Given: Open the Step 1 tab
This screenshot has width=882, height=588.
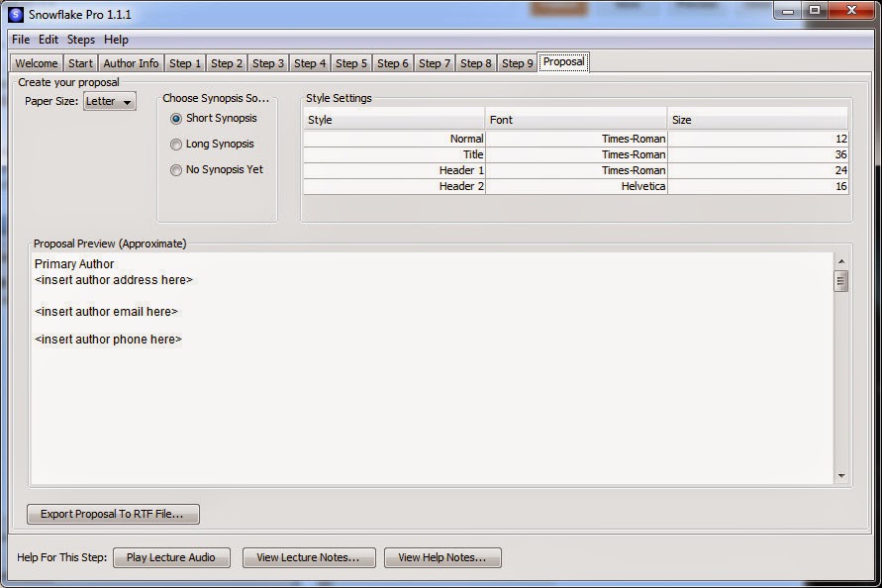Looking at the screenshot, I should click(185, 63).
